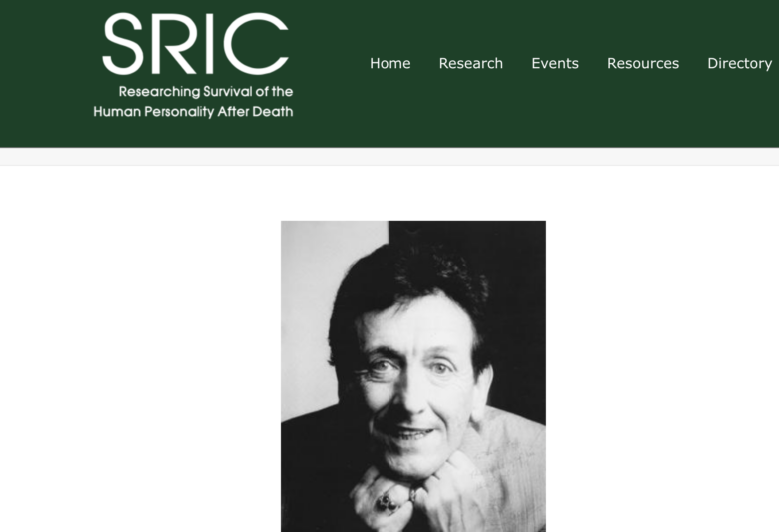Click the black-and-white portrait photo

(x=413, y=376)
